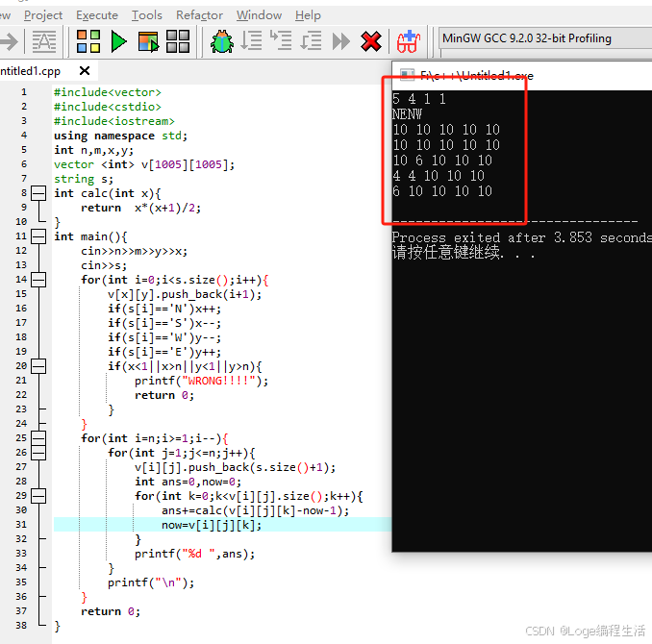Open the Execute menu

pos(97,15)
